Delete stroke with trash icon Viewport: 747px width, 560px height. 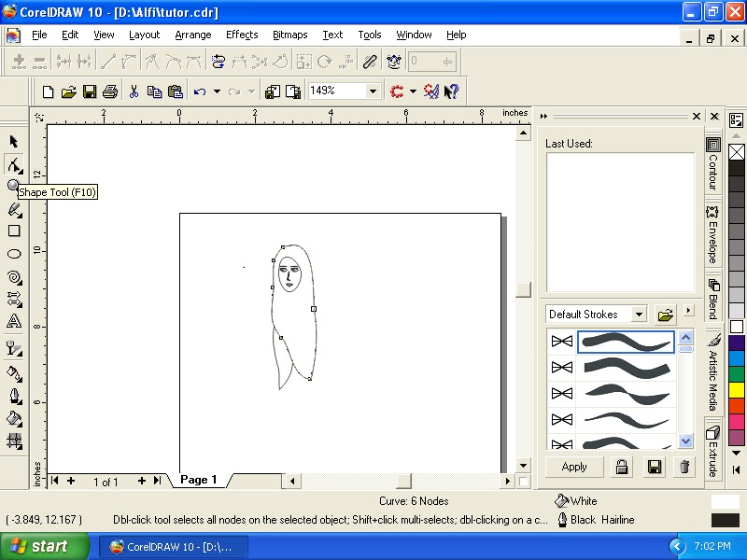684,467
